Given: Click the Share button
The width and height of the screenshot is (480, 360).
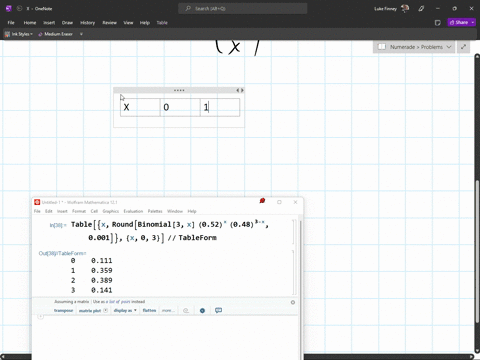Looking at the screenshot, I should click(x=459, y=23).
